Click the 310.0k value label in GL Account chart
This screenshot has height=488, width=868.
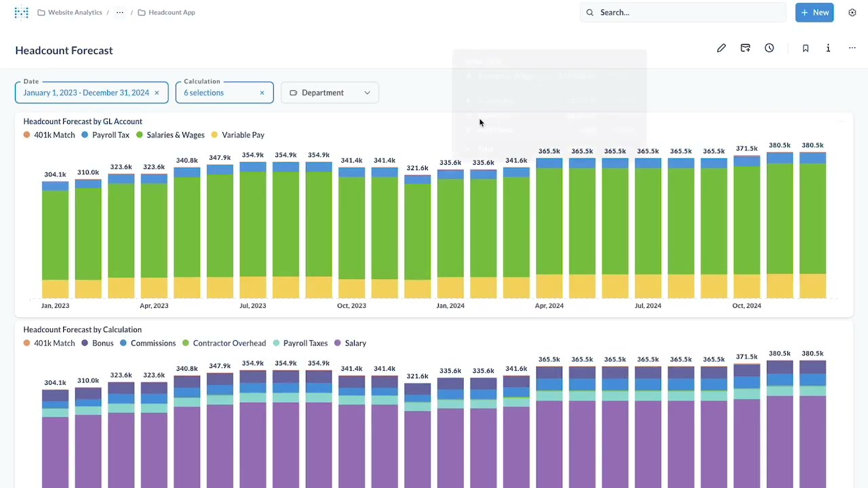[88, 172]
